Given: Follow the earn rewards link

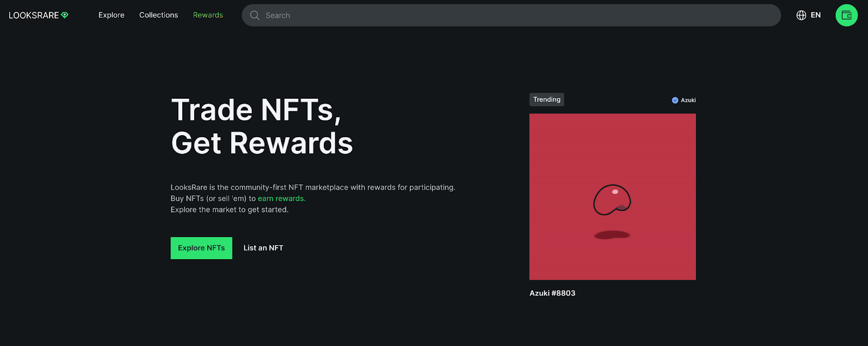Looking at the screenshot, I should pos(280,198).
